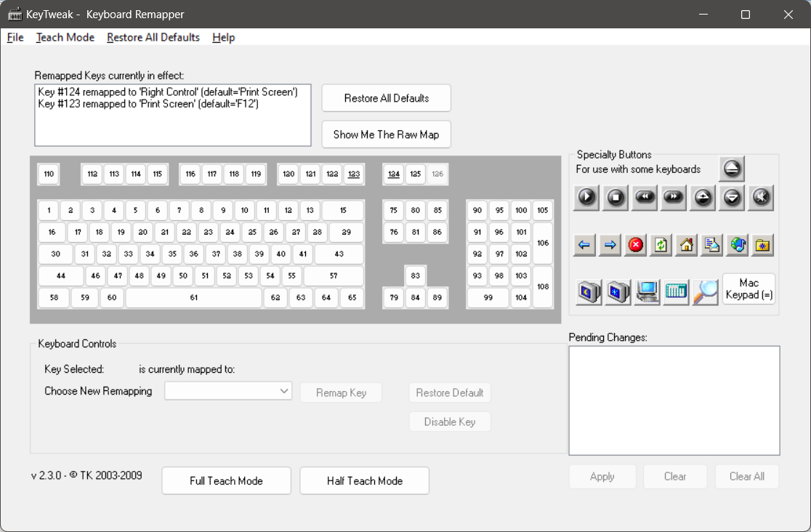Screen dimensions: 811x532
Task: Select numpad key 108
Action: [543, 286]
